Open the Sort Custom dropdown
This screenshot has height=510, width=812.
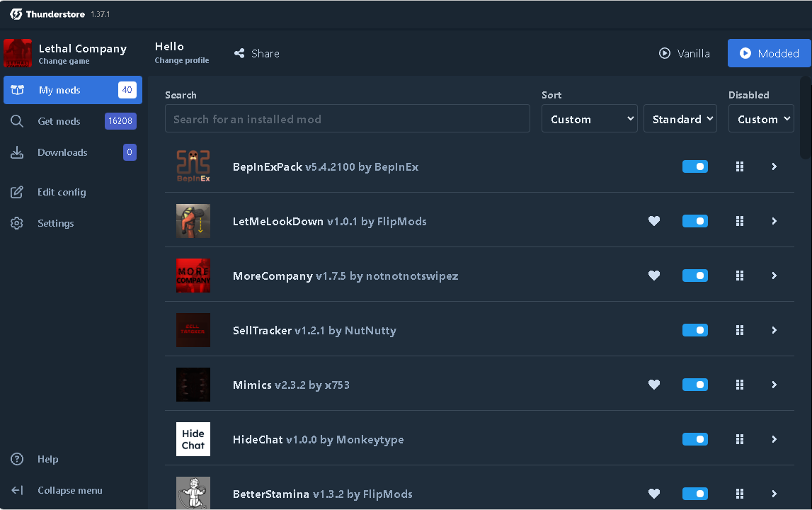(x=589, y=119)
